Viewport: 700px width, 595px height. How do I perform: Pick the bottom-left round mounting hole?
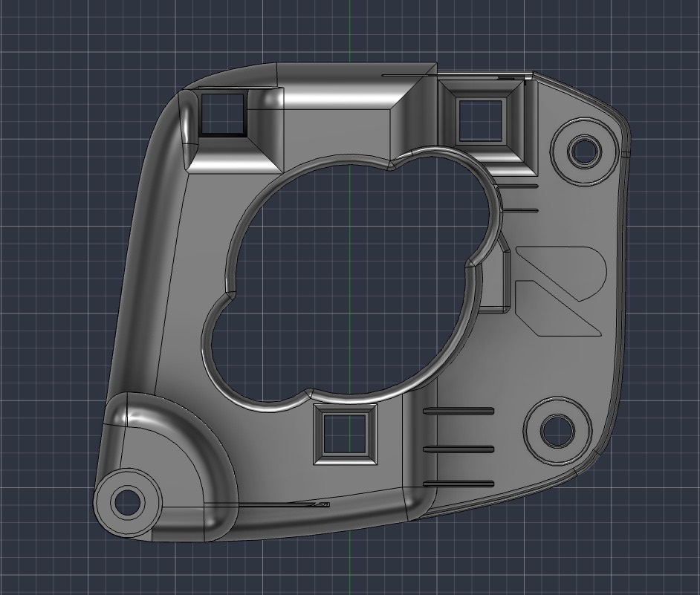(127, 501)
